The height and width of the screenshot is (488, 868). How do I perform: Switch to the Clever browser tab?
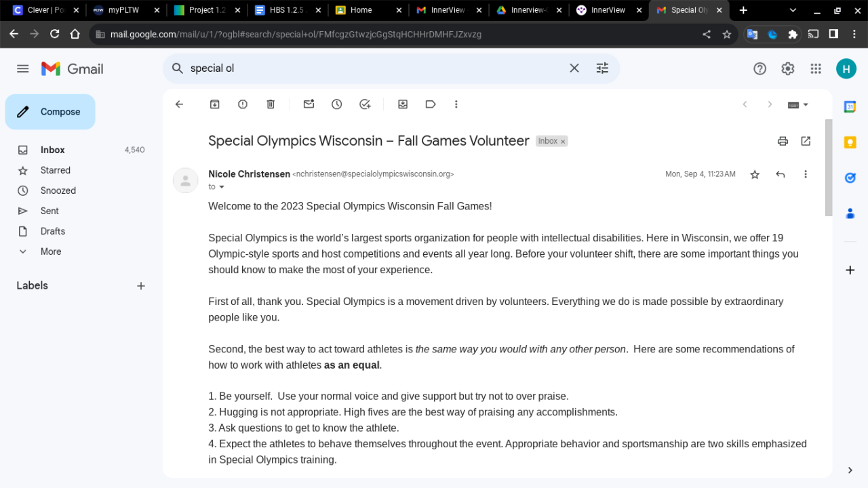pyautogui.click(x=46, y=10)
